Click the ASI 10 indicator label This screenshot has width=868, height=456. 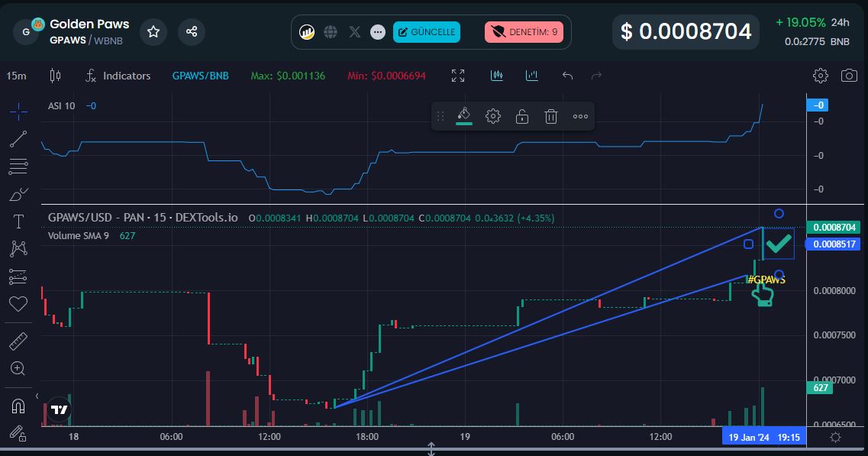61,106
